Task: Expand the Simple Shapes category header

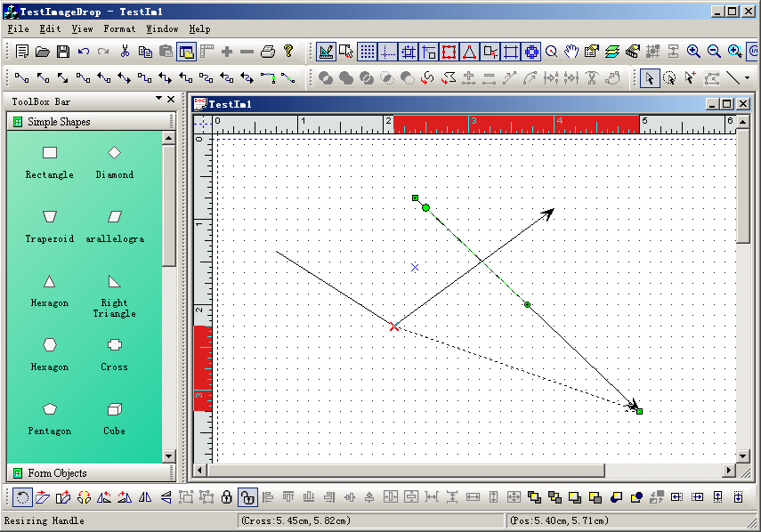Action: pos(92,122)
